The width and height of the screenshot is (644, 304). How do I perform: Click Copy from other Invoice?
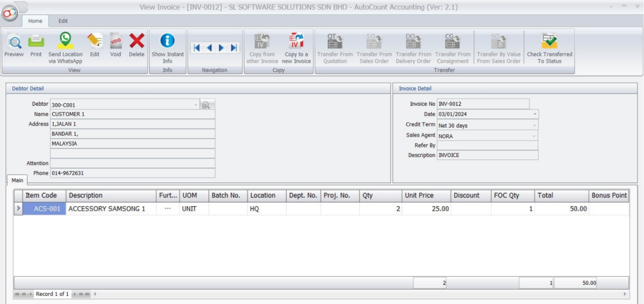(x=262, y=48)
